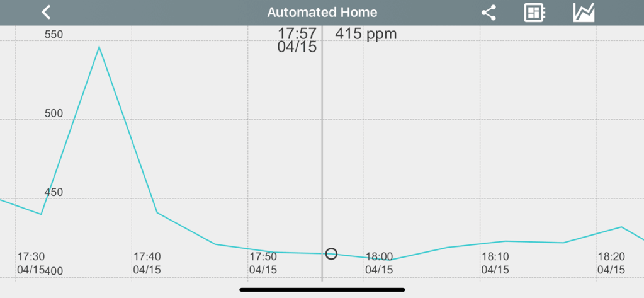Viewport: 644px width, 298px height.
Task: Go back using the left chevron
Action: tap(46, 12)
